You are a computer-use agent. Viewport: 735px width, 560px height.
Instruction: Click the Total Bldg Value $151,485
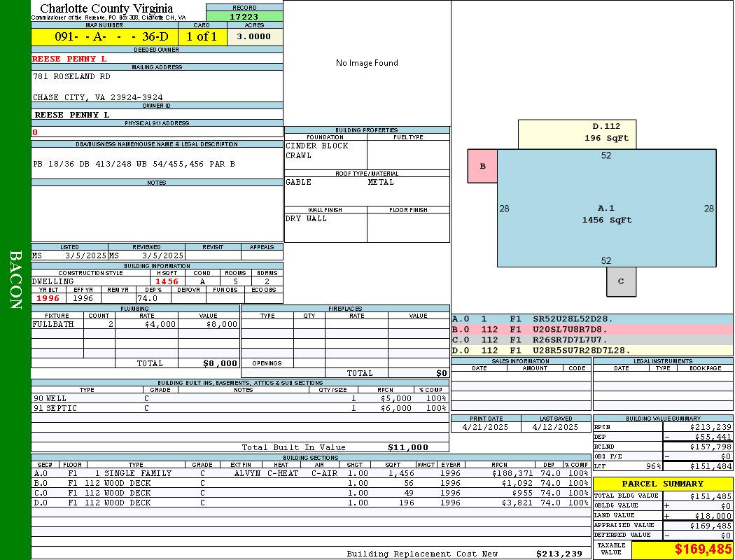pos(710,496)
